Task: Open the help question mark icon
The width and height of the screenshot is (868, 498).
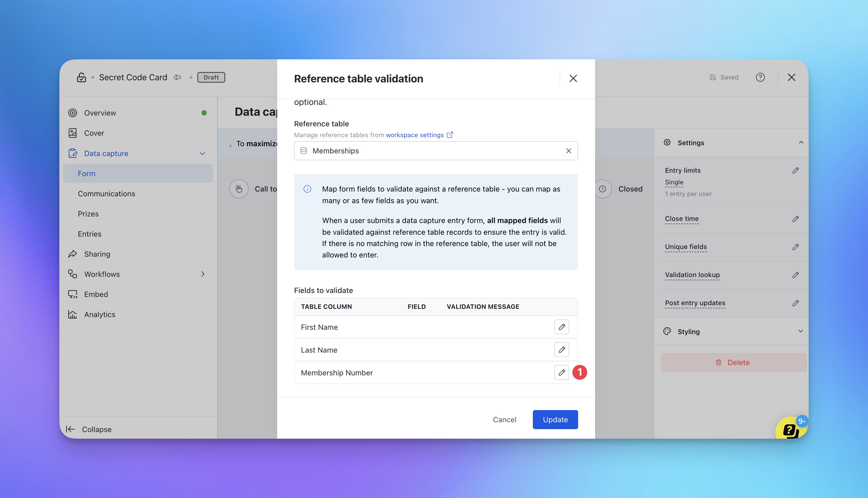Action: 760,77
